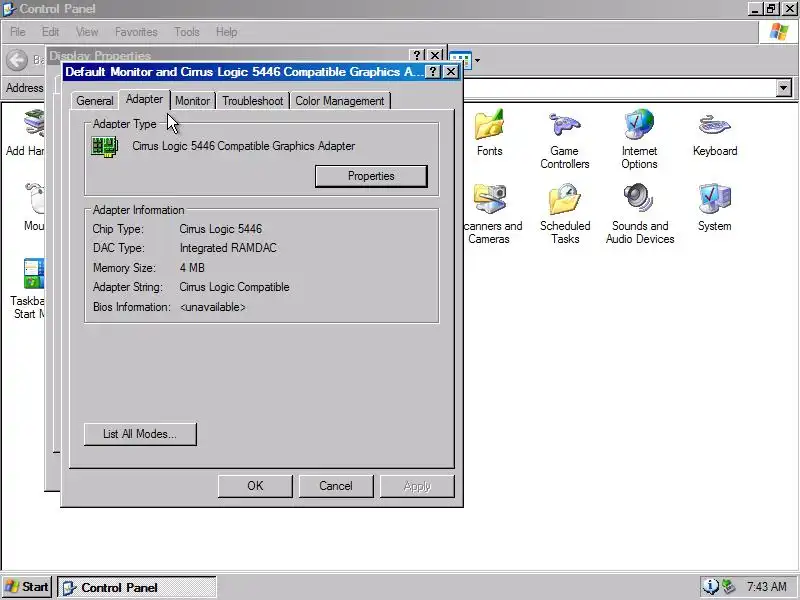
Task: Click the <unavailable> Bios Information value
Action: coord(213,307)
